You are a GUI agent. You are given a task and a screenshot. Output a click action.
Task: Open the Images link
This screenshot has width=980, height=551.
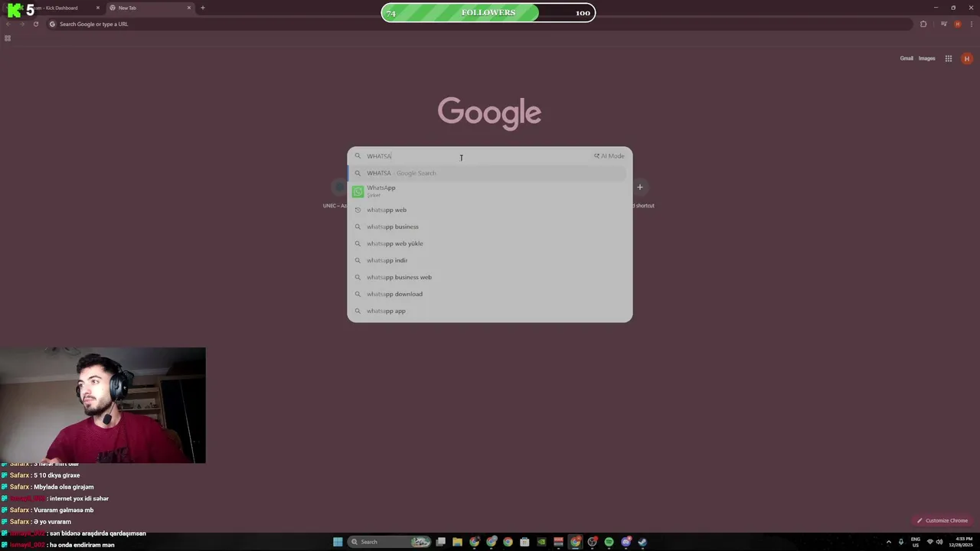926,58
